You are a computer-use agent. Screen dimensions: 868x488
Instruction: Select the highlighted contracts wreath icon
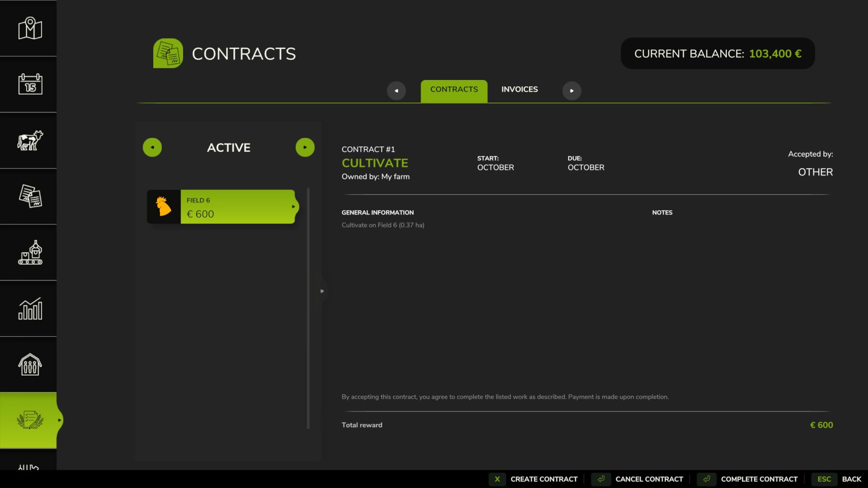tap(30, 420)
